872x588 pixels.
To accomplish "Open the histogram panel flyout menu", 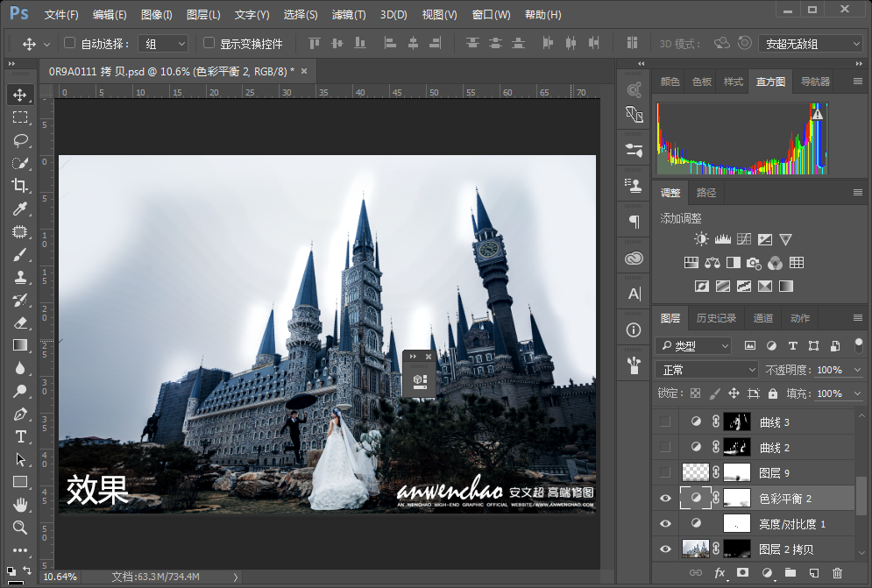I will click(x=858, y=81).
